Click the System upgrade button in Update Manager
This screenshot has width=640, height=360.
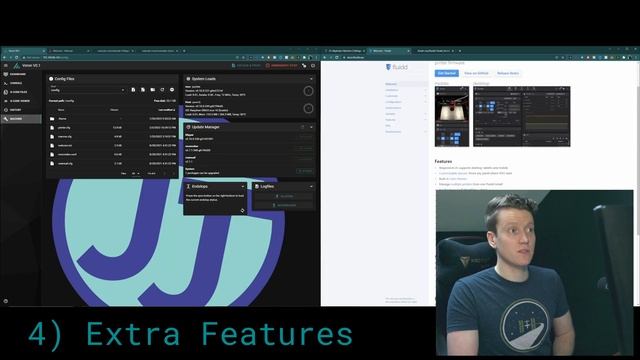point(305,171)
